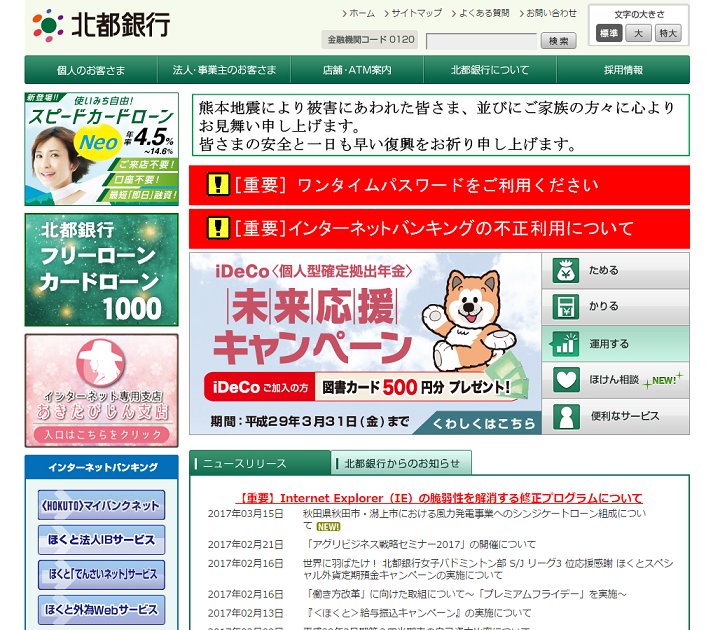Click the インターネットバンキング section header

coord(102,467)
